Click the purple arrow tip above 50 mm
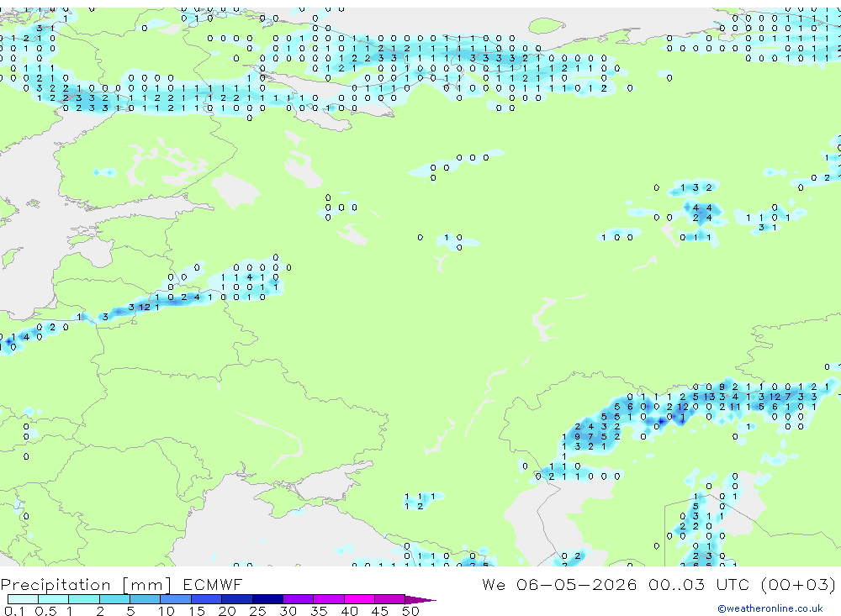841x616 pixels. coord(420,599)
